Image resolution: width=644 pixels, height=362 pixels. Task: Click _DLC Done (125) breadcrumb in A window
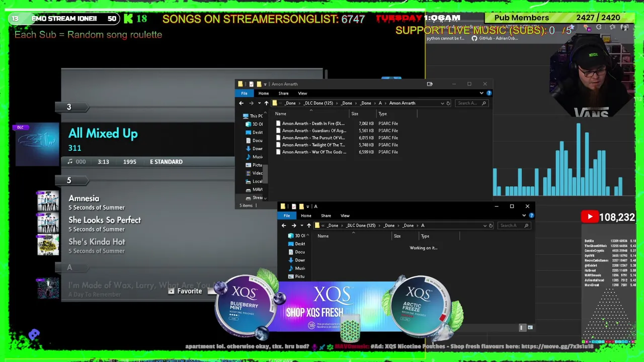click(x=360, y=225)
